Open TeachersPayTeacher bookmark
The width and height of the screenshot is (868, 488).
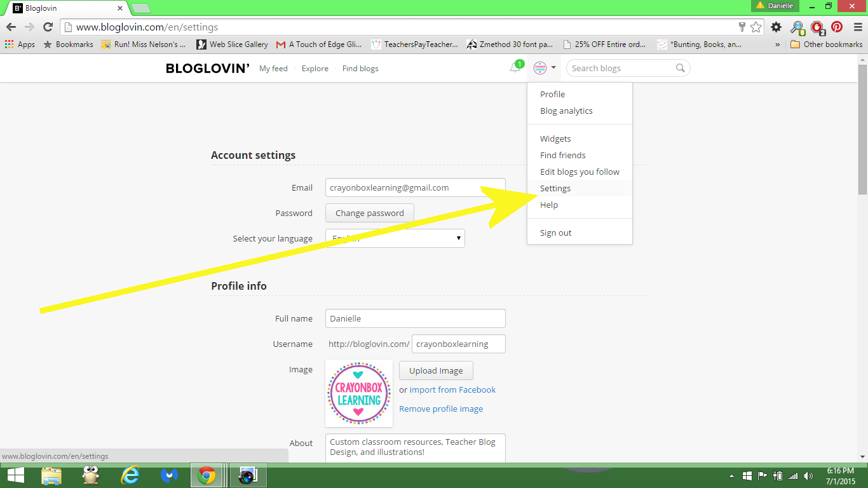pos(414,44)
